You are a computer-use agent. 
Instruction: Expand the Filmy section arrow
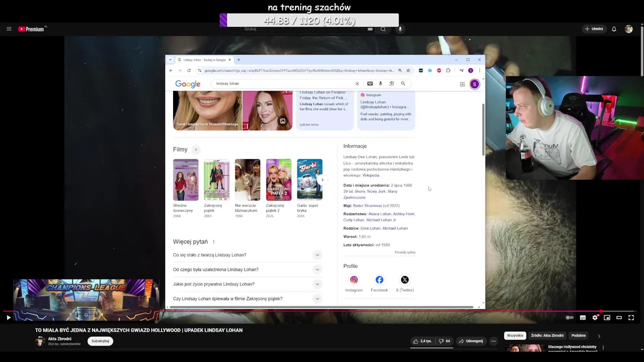pyautogui.click(x=196, y=149)
